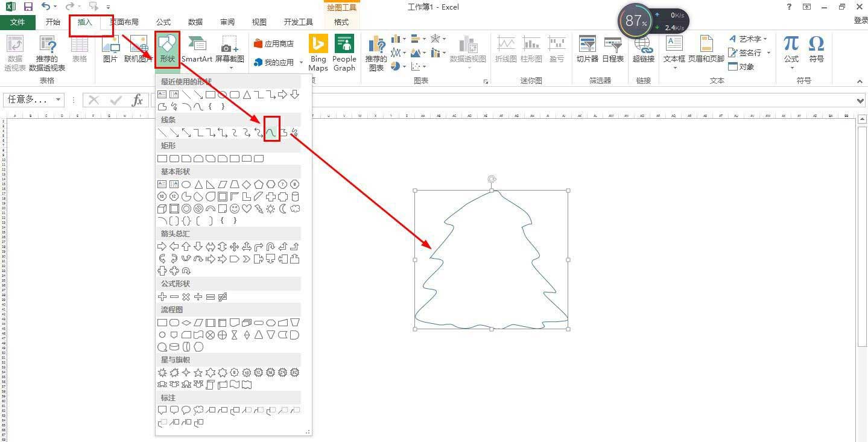868x442 pixels.
Task: Select the Decision diamond in 流程图
Action: click(186, 323)
